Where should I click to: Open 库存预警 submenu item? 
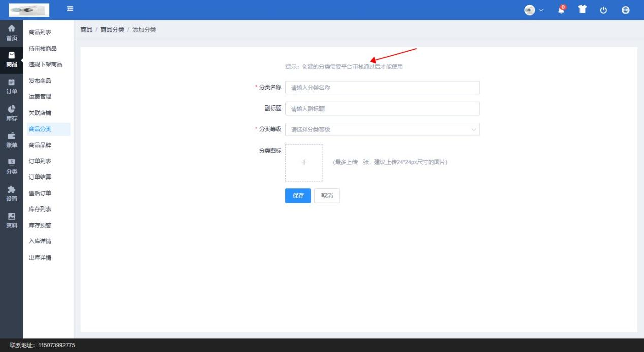(40, 226)
